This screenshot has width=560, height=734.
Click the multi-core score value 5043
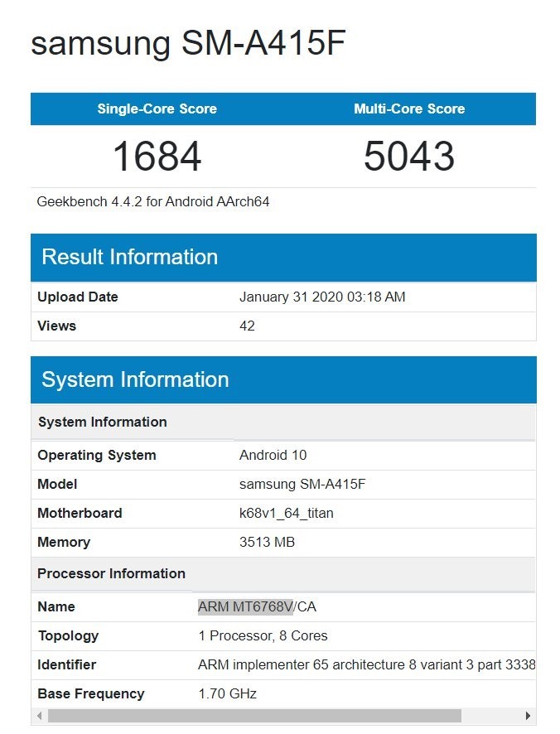[409, 157]
